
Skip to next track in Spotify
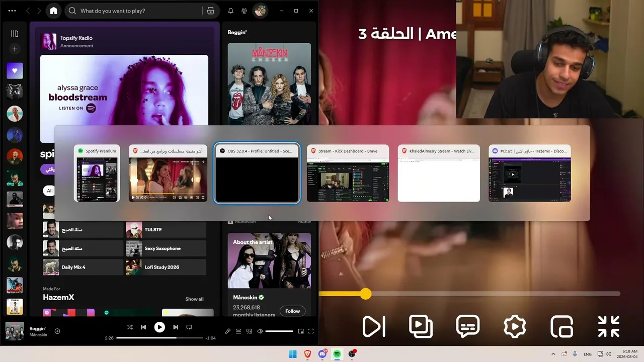(176, 327)
